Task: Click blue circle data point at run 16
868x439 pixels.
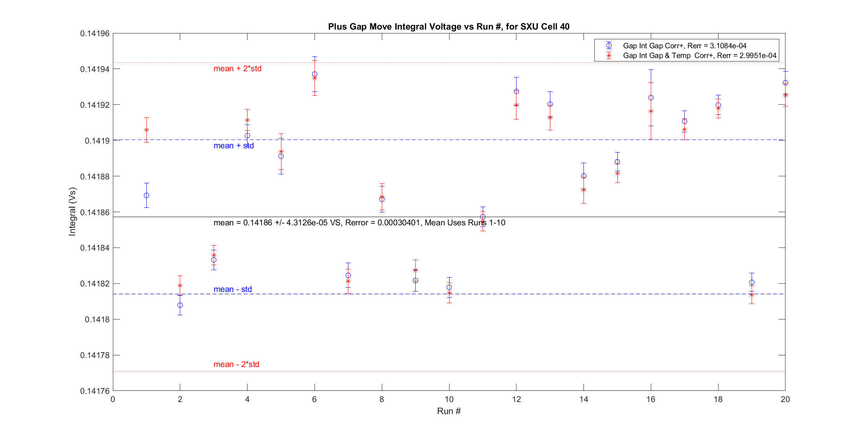Action: click(651, 98)
